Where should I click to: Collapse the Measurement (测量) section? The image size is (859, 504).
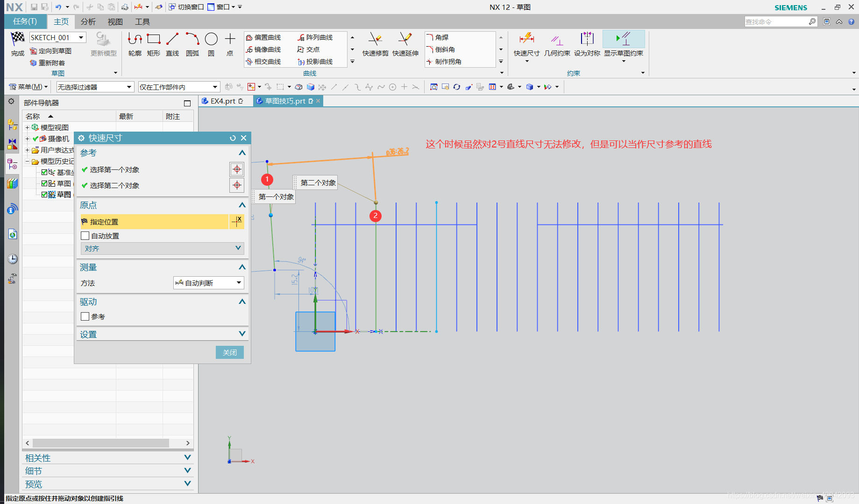click(x=242, y=267)
